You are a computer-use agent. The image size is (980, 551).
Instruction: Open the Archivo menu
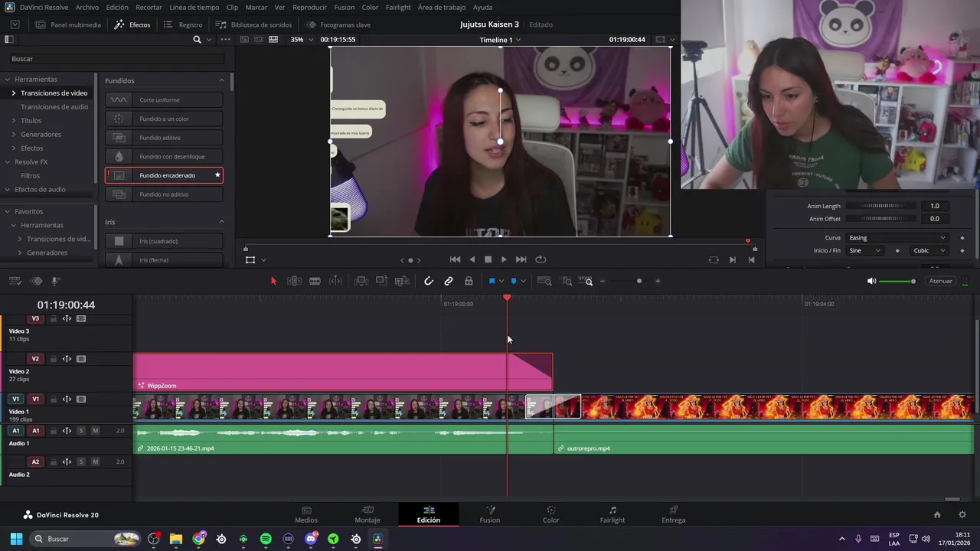click(87, 7)
